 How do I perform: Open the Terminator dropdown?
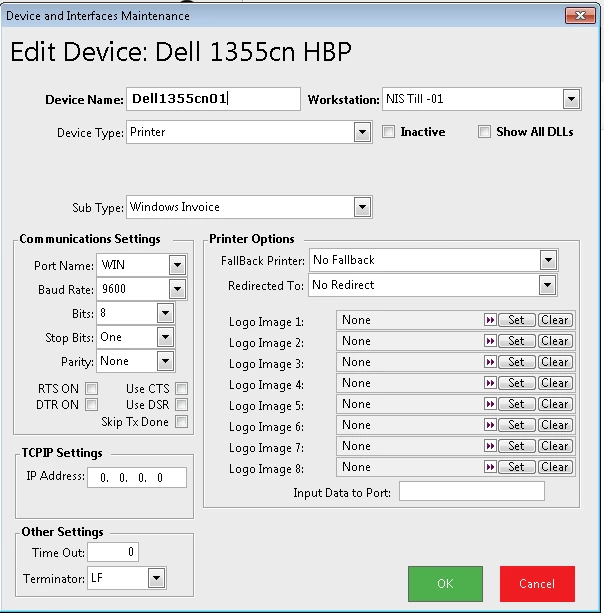[x=156, y=578]
